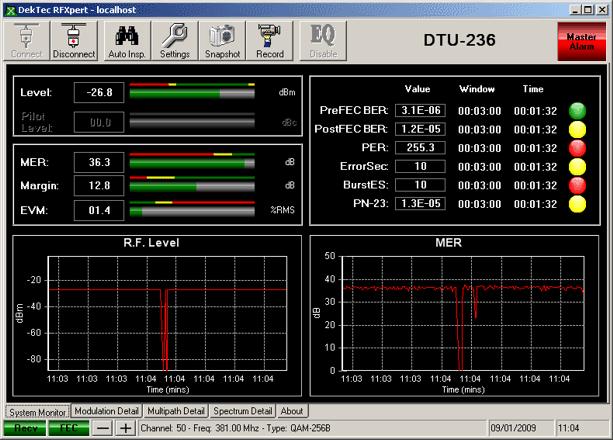
Task: Click the green Rcvr status indicator
Action: (x=23, y=428)
